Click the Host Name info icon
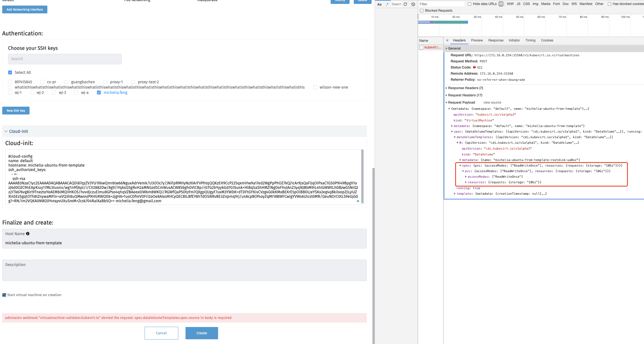 (x=28, y=234)
